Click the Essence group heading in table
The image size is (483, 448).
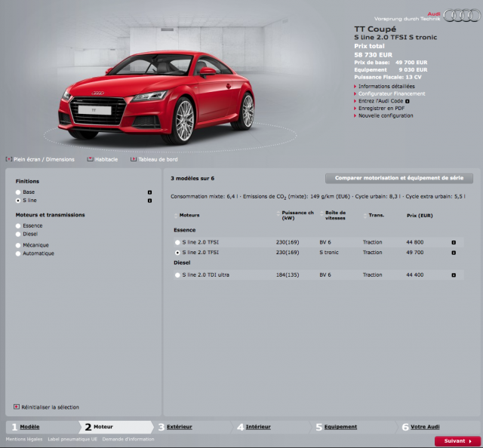[x=184, y=230]
